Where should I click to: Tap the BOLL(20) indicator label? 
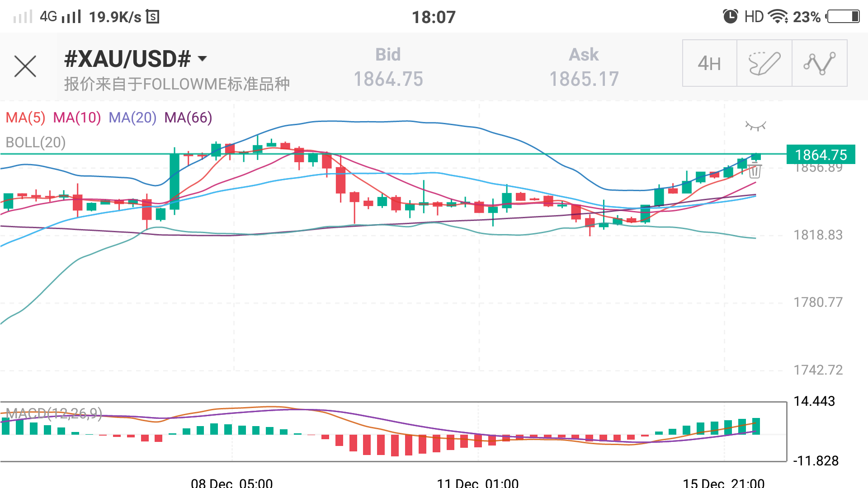[x=36, y=143]
